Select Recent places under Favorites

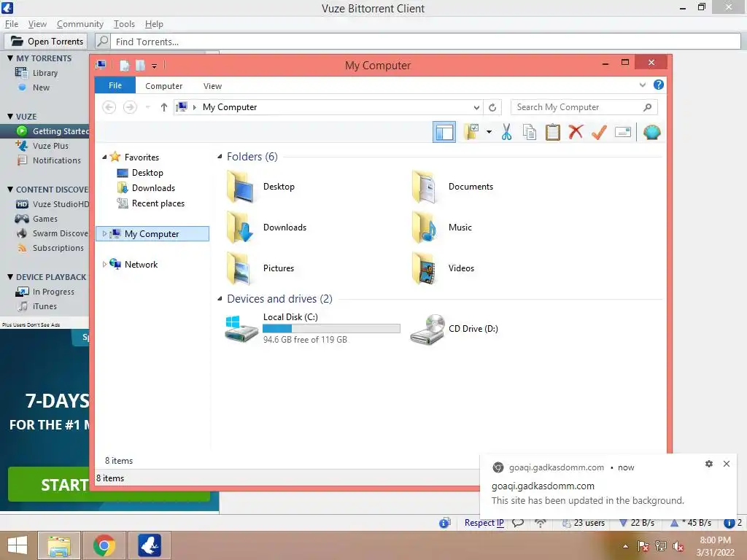(x=158, y=203)
